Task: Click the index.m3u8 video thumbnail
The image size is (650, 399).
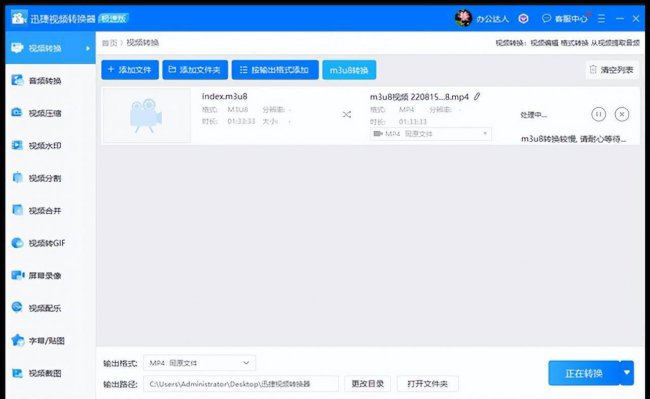Action: (146, 116)
